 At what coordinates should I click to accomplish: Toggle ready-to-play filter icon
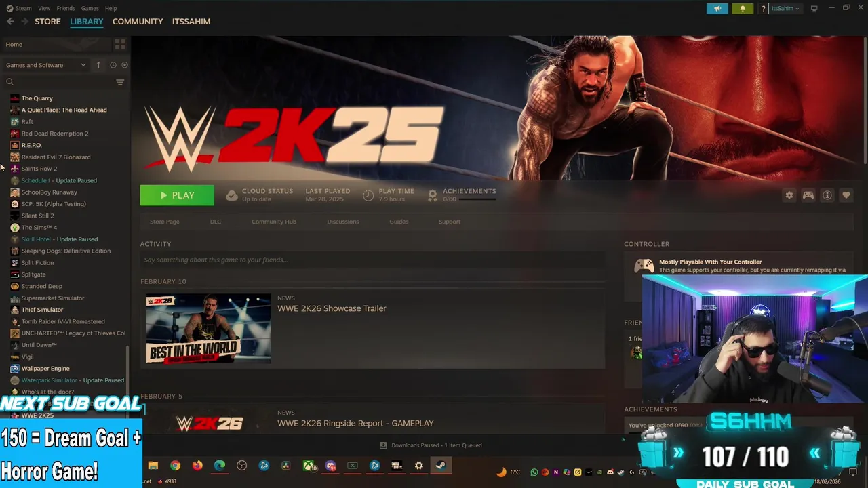(124, 65)
